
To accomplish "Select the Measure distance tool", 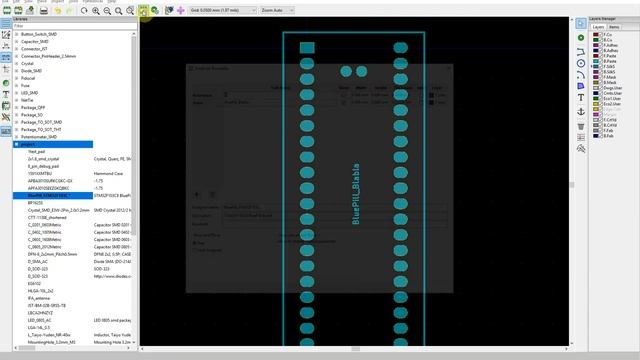I will pos(581,149).
